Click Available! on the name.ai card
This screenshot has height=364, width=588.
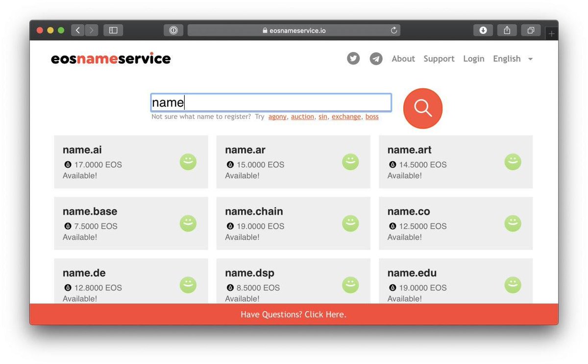click(x=80, y=175)
